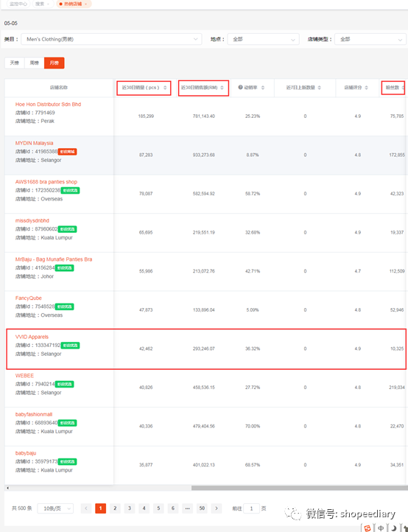This screenshot has width=408, height=532.
Task: Click the go-to-page number input field
Action: coord(252,508)
